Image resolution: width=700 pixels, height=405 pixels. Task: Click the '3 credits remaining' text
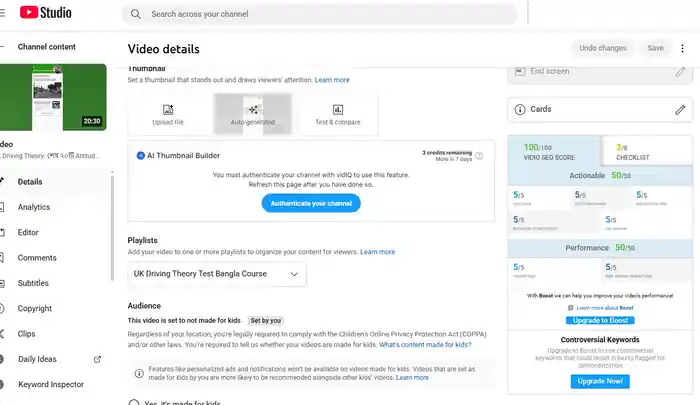pos(447,153)
